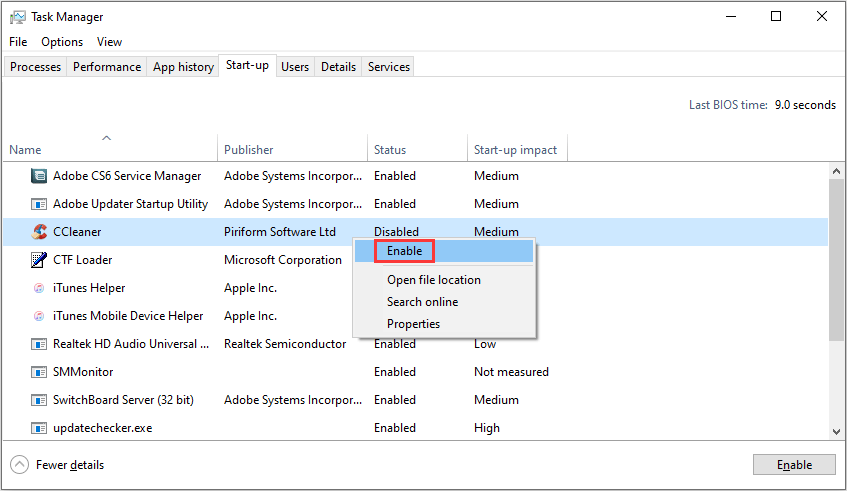The image size is (847, 491).
Task: Click the Realtek Semiconductor publisher cell
Action: click(x=285, y=344)
